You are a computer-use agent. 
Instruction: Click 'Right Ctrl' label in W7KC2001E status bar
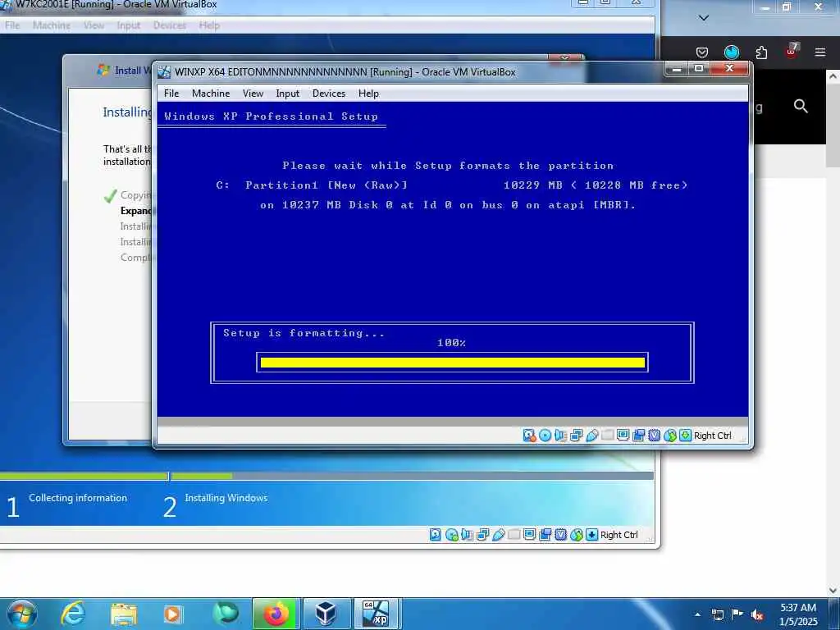[x=619, y=535]
